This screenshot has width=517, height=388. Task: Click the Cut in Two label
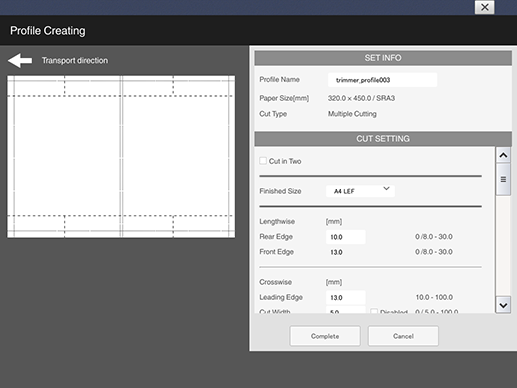285,161
